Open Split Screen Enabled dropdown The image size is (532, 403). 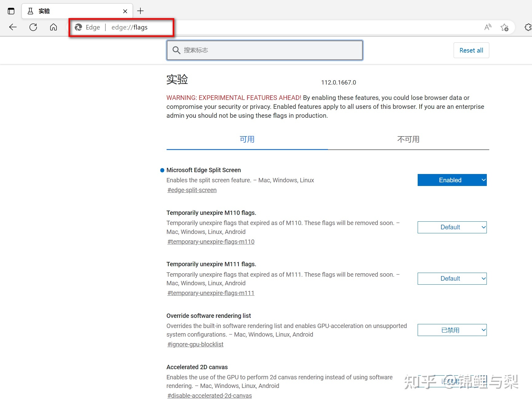pyautogui.click(x=452, y=180)
